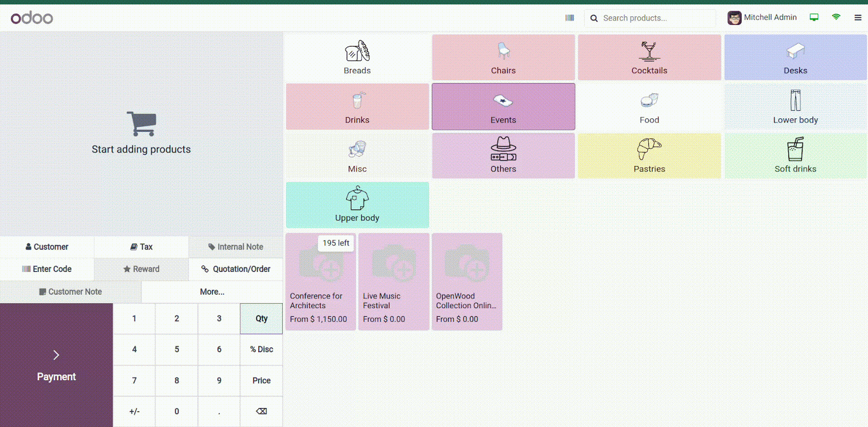Click the Internal Note button
The width and height of the screenshot is (868, 427).
pyautogui.click(x=236, y=247)
